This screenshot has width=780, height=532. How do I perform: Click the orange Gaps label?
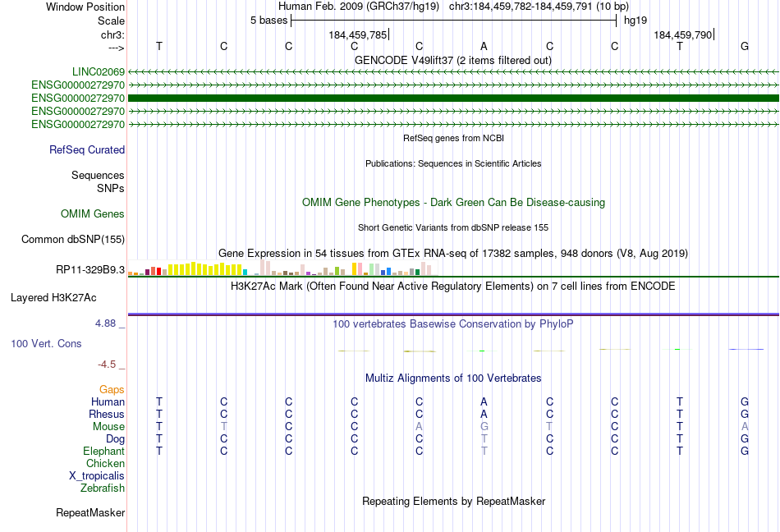(x=112, y=390)
